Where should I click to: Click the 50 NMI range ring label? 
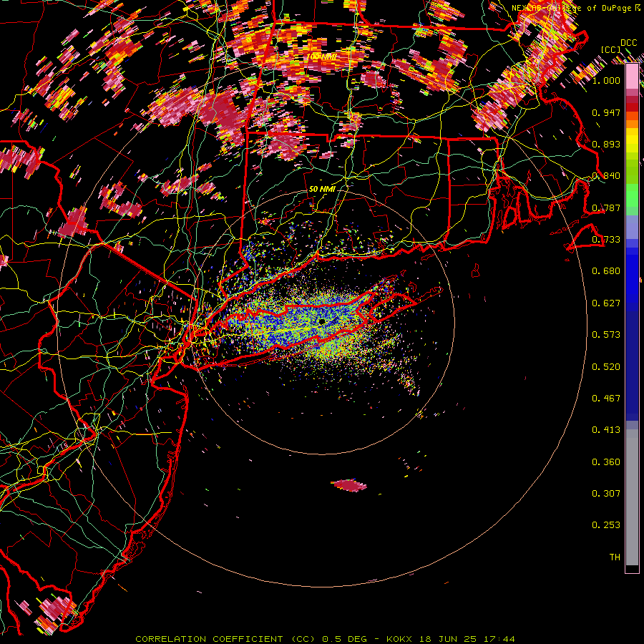coord(322,190)
